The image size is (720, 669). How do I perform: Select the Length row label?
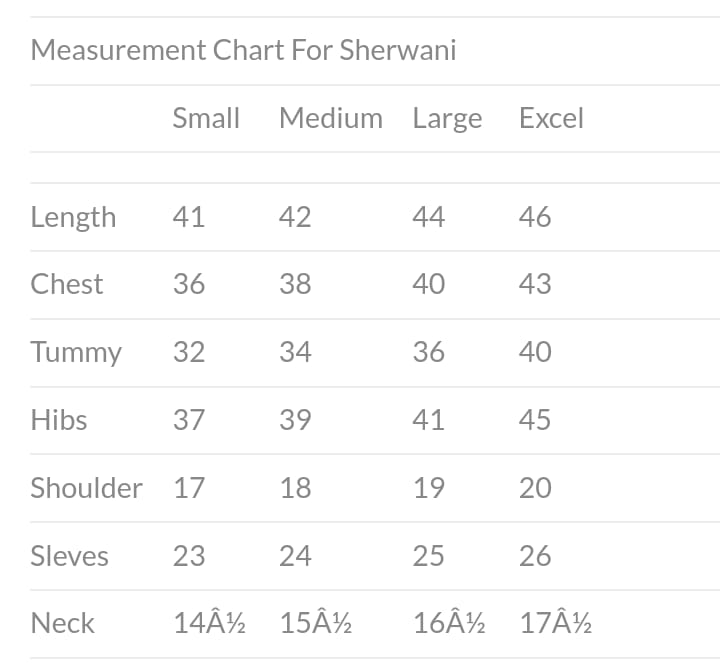[x=73, y=217]
